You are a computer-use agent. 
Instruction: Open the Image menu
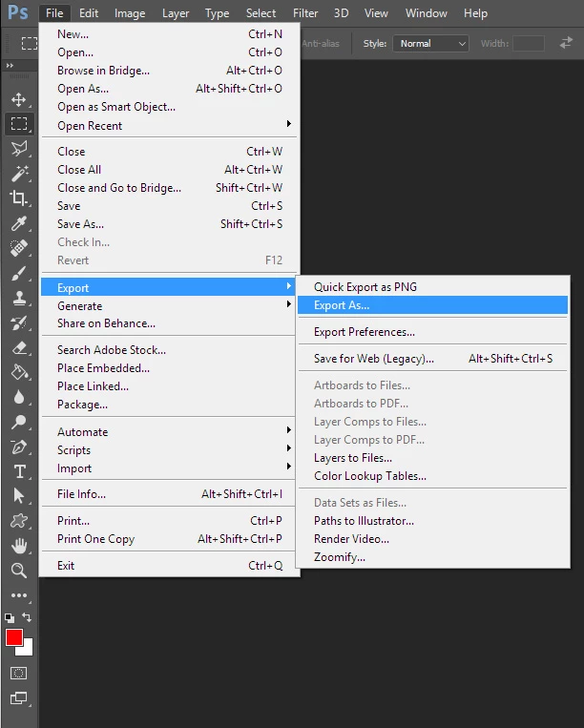point(130,13)
